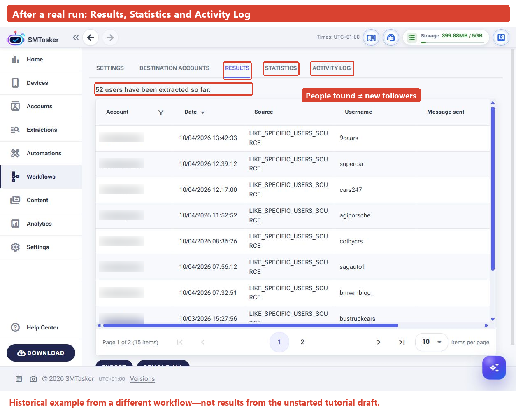This screenshot has height=420, width=516.
Task: Click date 10/04/2026 11:52:52
Action: [x=208, y=215]
